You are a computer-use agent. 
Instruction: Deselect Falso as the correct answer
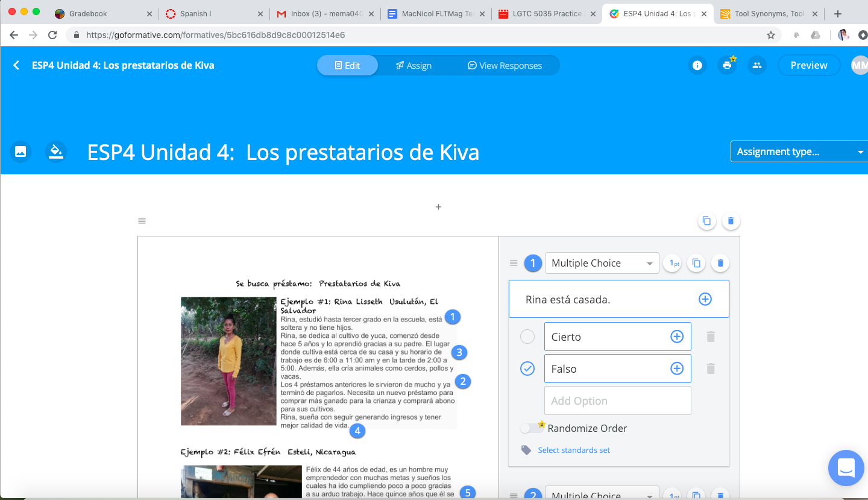tap(527, 369)
